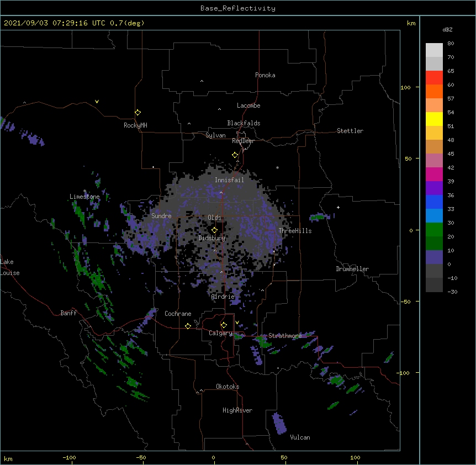This screenshot has height=465, width=476.
Task: Click the Drumheller town label
Action: [352, 269]
